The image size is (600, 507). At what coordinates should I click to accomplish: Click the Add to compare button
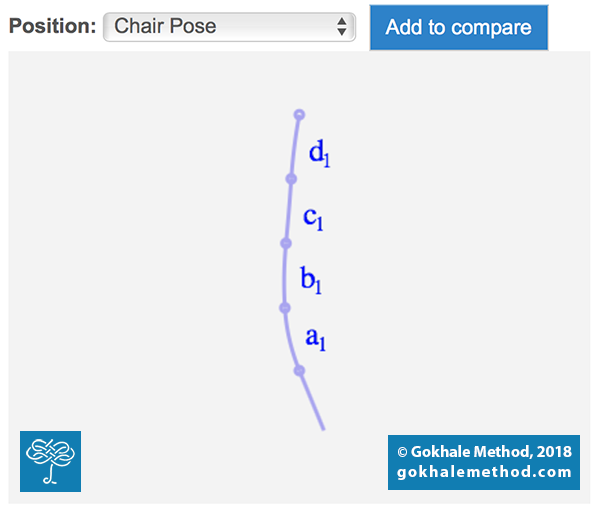459,28
